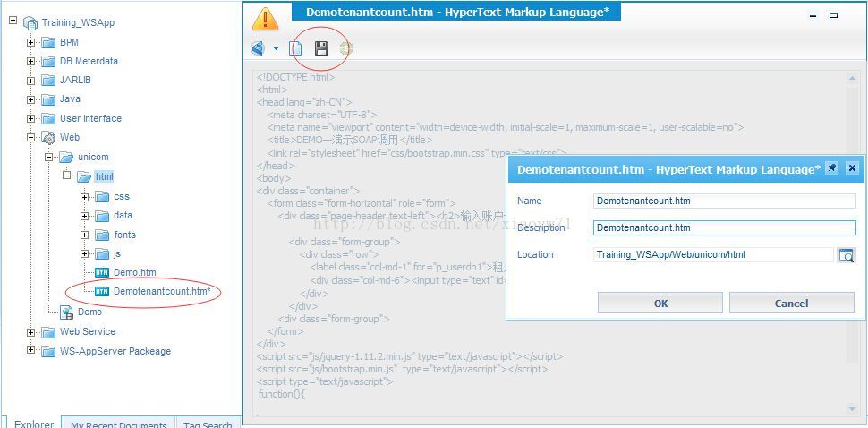Select Demotenantcount.htm* in the tree
This screenshot has height=428, width=868.
coord(162,291)
